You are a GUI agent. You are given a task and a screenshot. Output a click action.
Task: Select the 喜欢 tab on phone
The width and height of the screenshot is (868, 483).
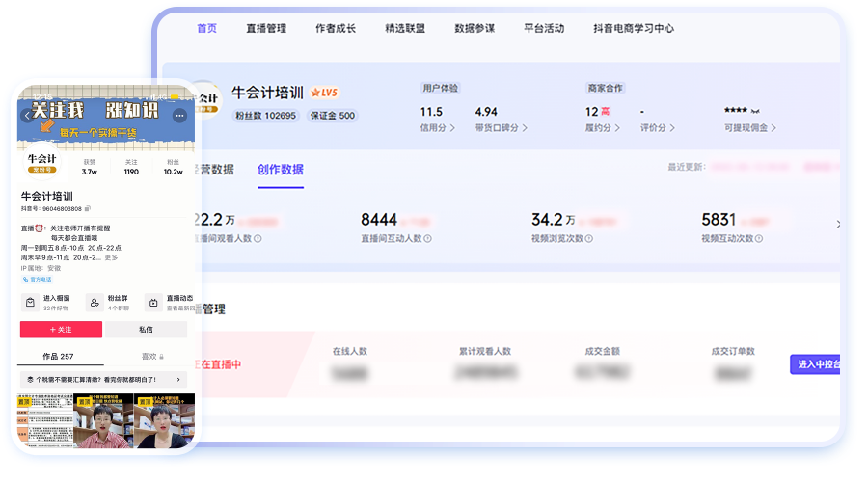tap(149, 357)
